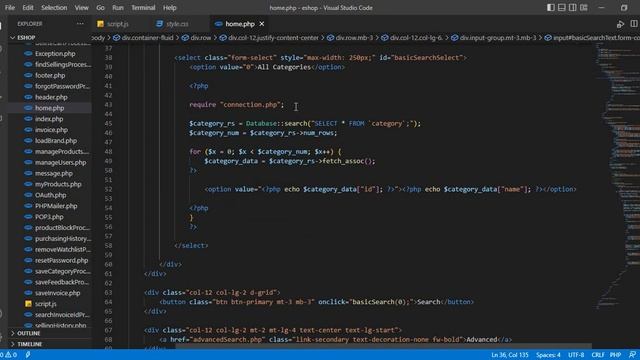Open the File menu
The height and width of the screenshot is (360, 640).
[10, 7]
